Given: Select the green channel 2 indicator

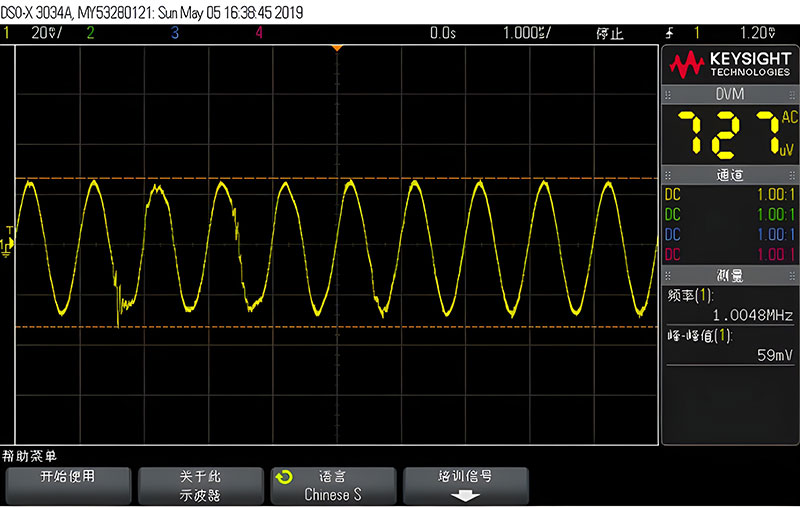Looking at the screenshot, I should point(90,33).
